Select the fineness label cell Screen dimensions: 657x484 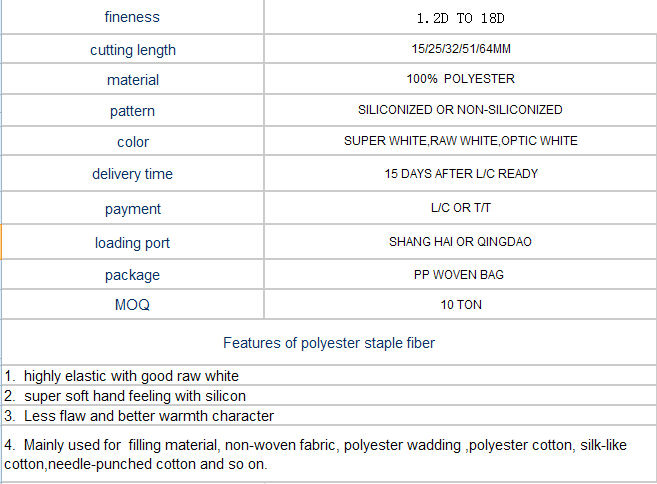click(x=132, y=17)
